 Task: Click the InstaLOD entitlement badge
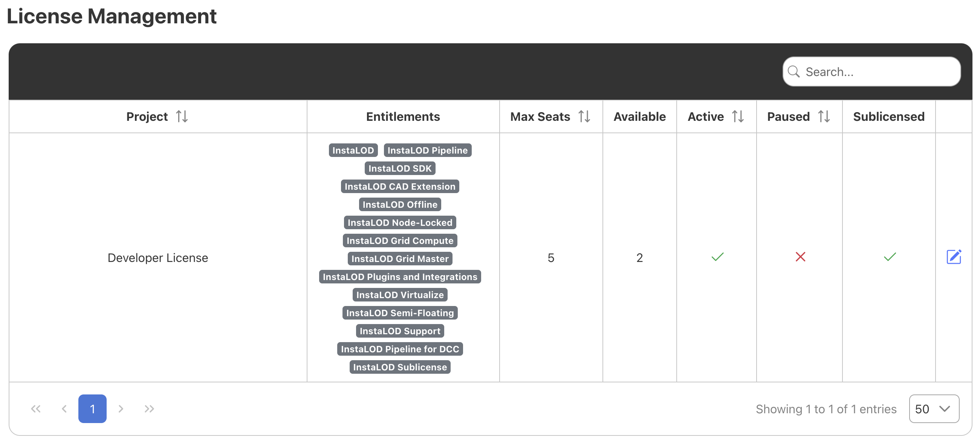point(353,150)
